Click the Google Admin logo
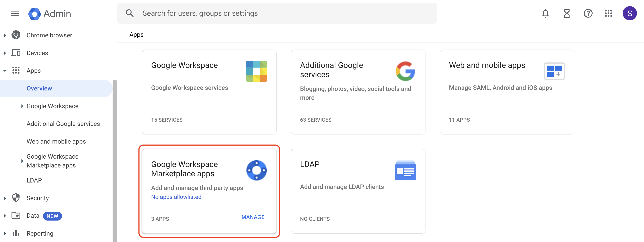This screenshot has width=644, height=242. tap(49, 13)
